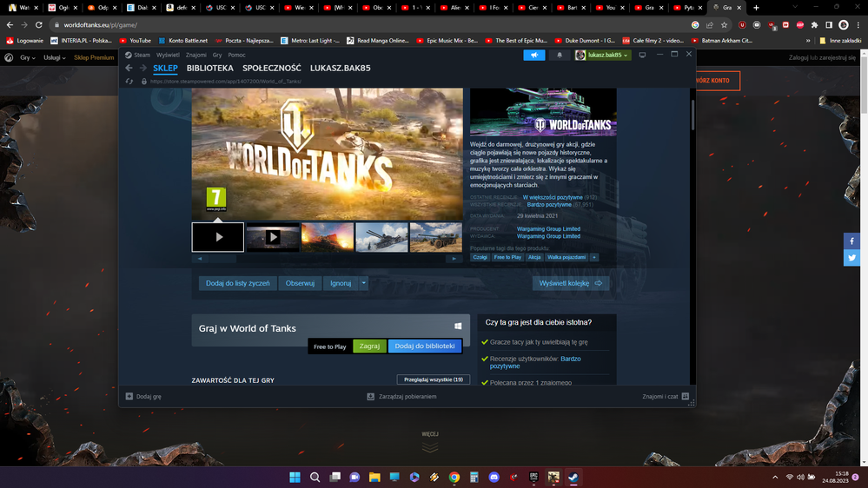The height and width of the screenshot is (488, 868).
Task: Open the lukasz.bak85 account dropdown
Action: (602, 55)
